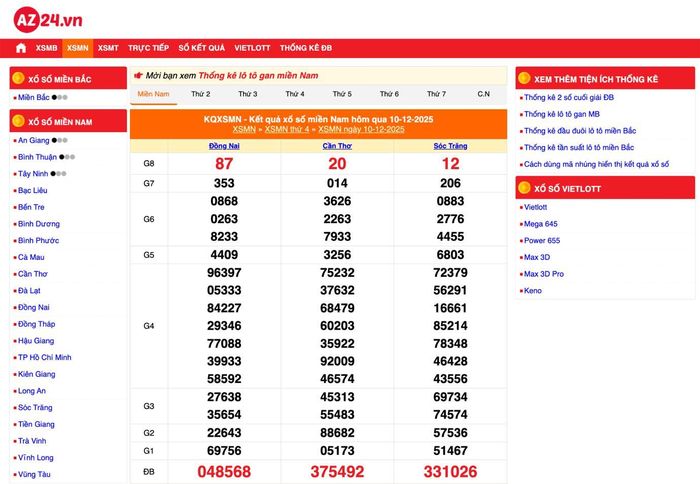Click coin icon beside Xem thêm tiện ích thống kê
This screenshot has height=484, width=700.
coord(524,78)
